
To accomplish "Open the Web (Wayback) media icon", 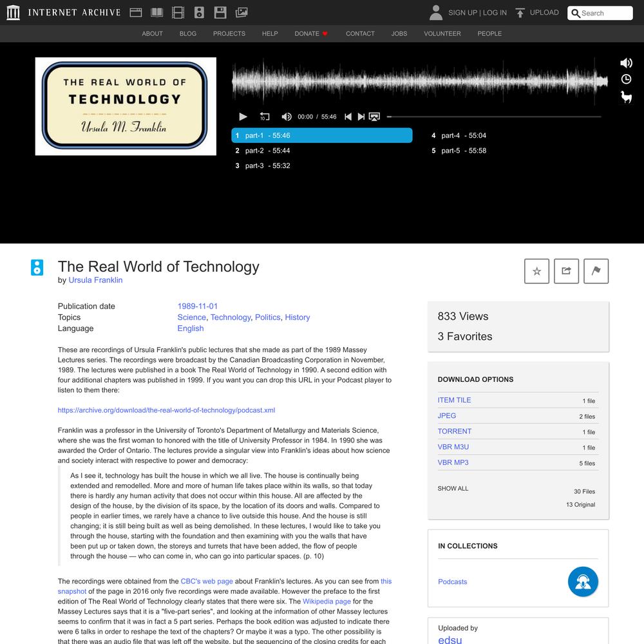I will 135,13.
